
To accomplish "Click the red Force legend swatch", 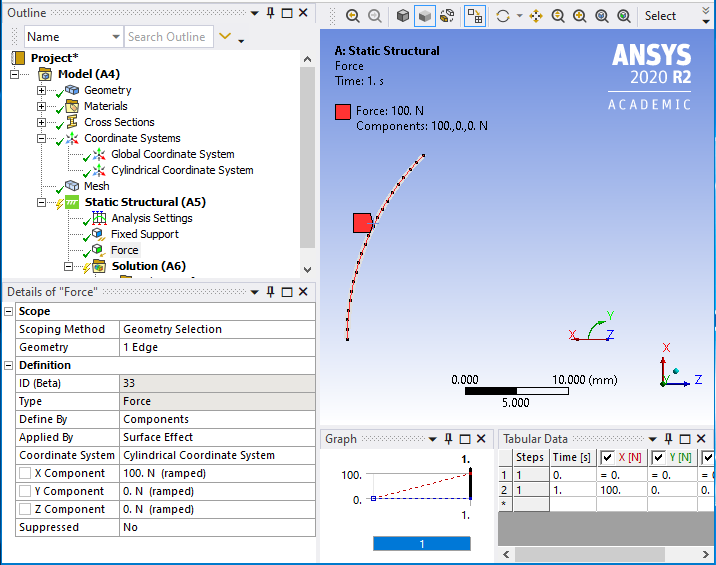I will pyautogui.click(x=343, y=112).
